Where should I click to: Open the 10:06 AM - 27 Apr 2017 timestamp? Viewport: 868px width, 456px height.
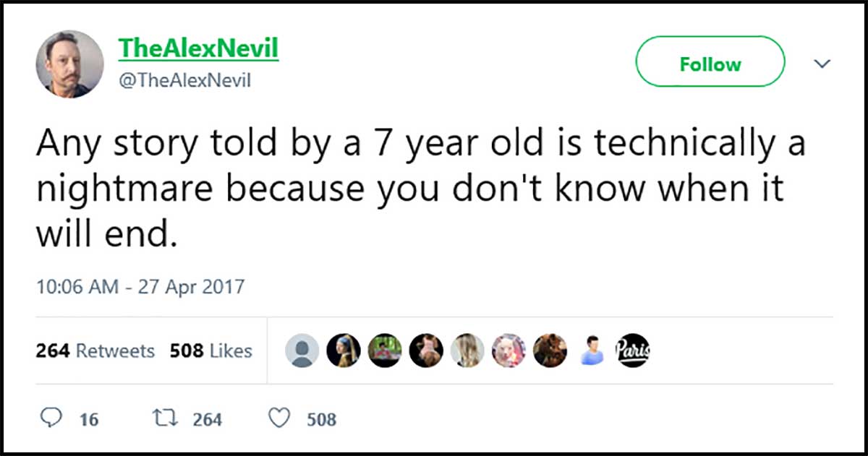pos(140,287)
